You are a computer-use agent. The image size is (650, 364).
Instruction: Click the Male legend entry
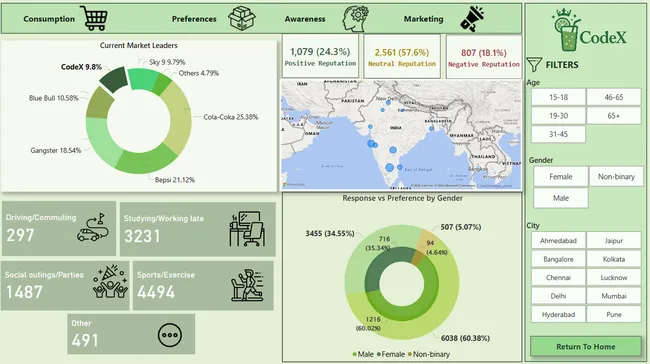(x=363, y=354)
